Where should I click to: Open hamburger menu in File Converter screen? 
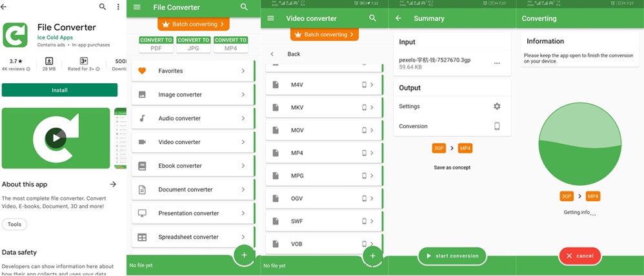tap(137, 7)
